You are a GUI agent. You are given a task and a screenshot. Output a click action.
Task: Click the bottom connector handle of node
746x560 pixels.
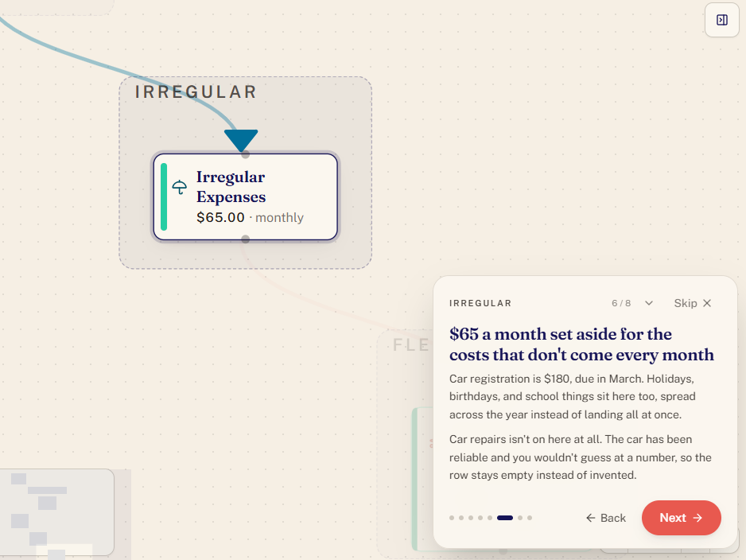tap(245, 239)
